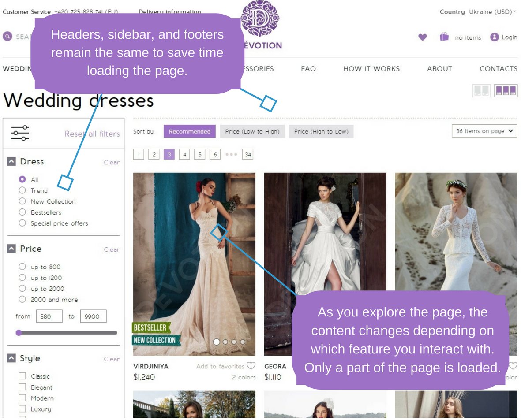The width and height of the screenshot is (521, 420).
Task: Select the Trend dress radio button
Action: pos(22,190)
